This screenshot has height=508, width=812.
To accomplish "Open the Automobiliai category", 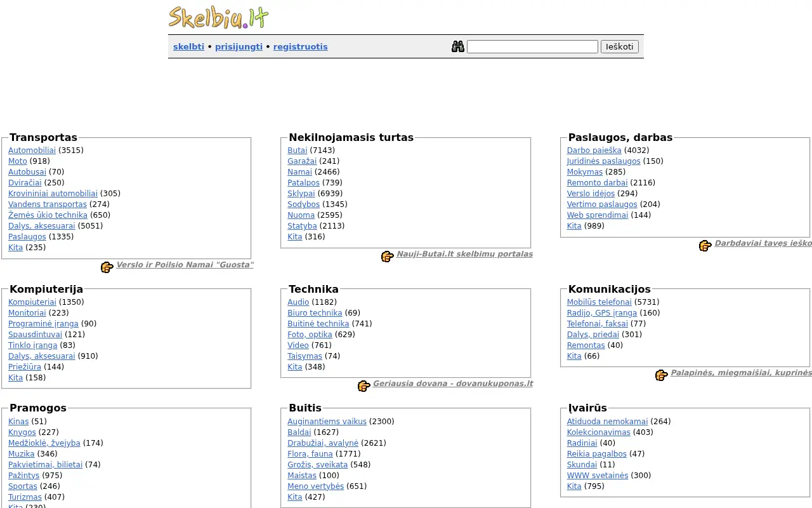I will pos(32,150).
